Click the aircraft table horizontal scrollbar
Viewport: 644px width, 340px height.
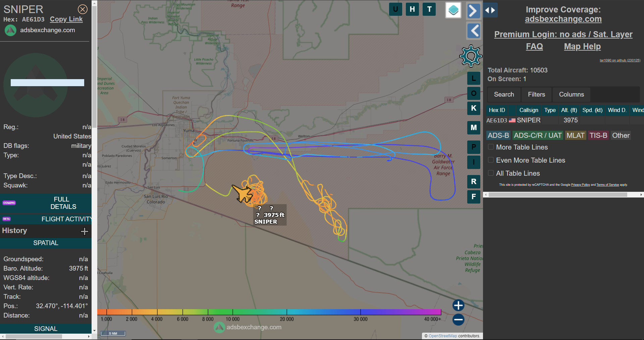(x=558, y=194)
